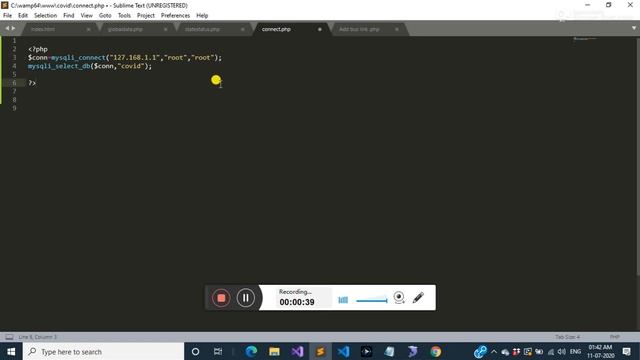
Task: Open the File menu
Action: pos(7,16)
